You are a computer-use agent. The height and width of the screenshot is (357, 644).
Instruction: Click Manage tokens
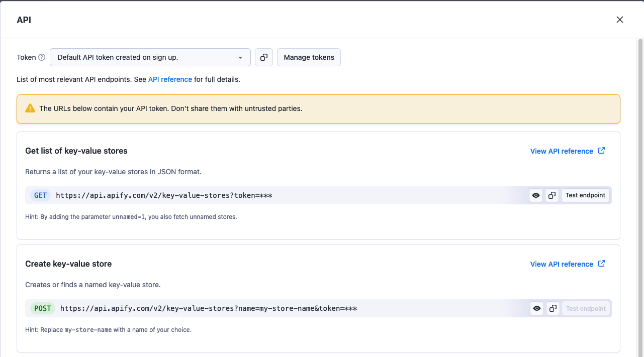(x=309, y=57)
